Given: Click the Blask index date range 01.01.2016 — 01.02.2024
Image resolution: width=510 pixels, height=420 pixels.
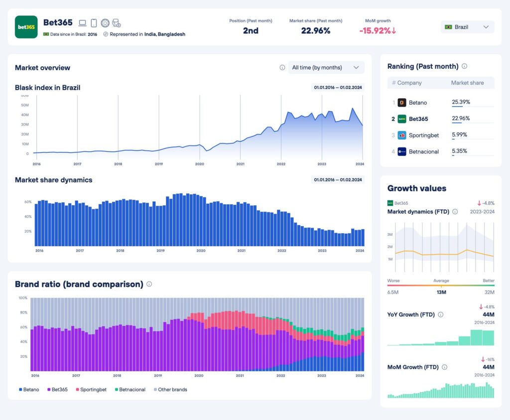Looking at the screenshot, I should click(x=338, y=88).
